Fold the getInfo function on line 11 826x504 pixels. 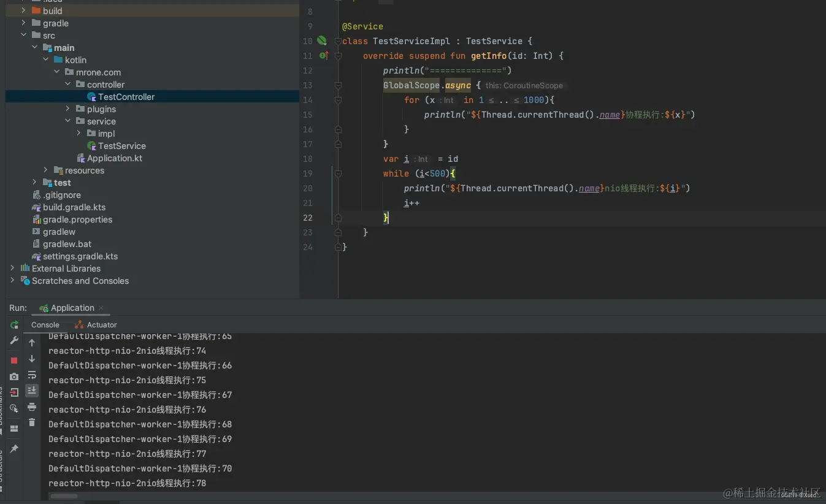pos(338,56)
